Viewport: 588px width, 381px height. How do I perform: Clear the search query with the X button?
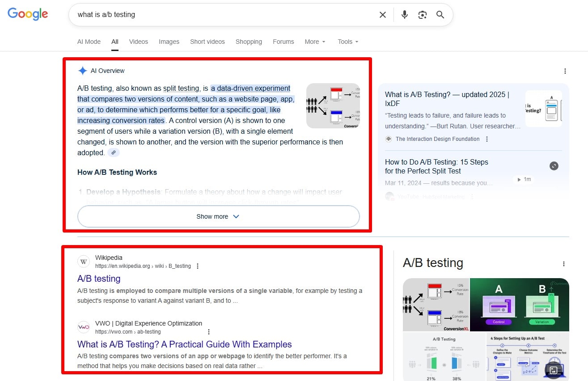[x=382, y=15]
